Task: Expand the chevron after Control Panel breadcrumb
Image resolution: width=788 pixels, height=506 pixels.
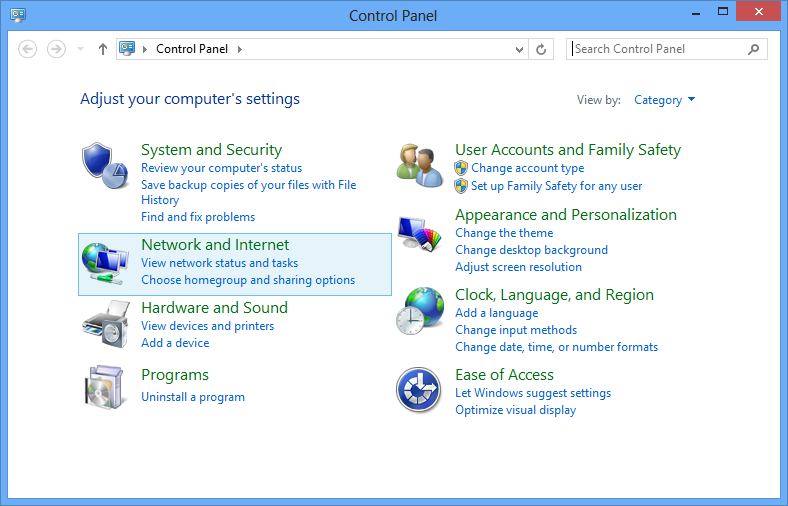Action: (240, 49)
